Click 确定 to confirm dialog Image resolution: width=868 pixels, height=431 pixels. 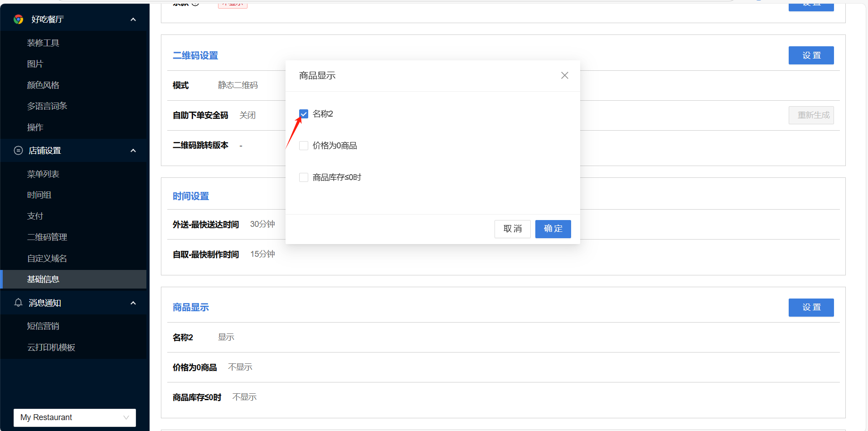tap(553, 229)
